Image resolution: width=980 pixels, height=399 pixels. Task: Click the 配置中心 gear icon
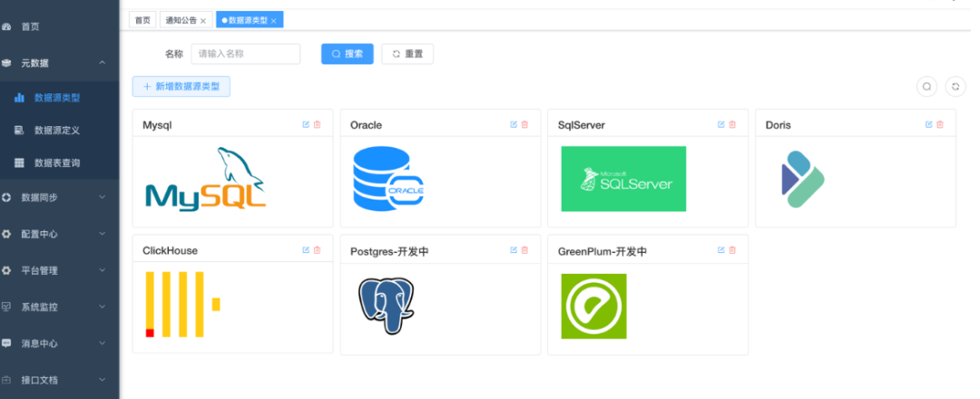pyautogui.click(x=6, y=234)
